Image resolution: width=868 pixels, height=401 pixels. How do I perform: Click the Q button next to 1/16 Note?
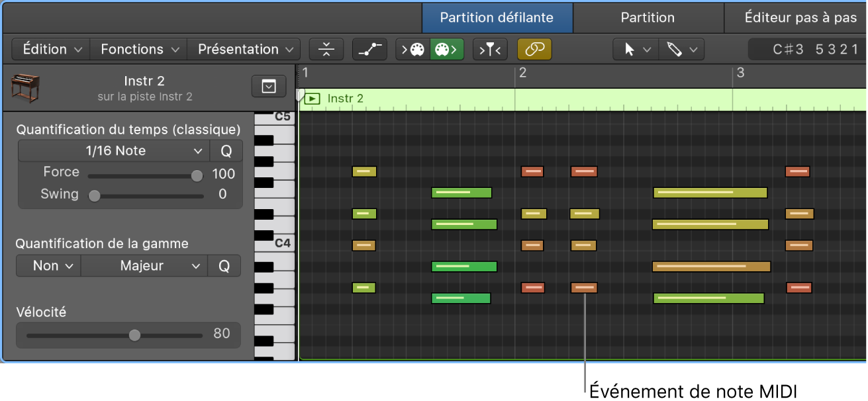click(x=226, y=150)
